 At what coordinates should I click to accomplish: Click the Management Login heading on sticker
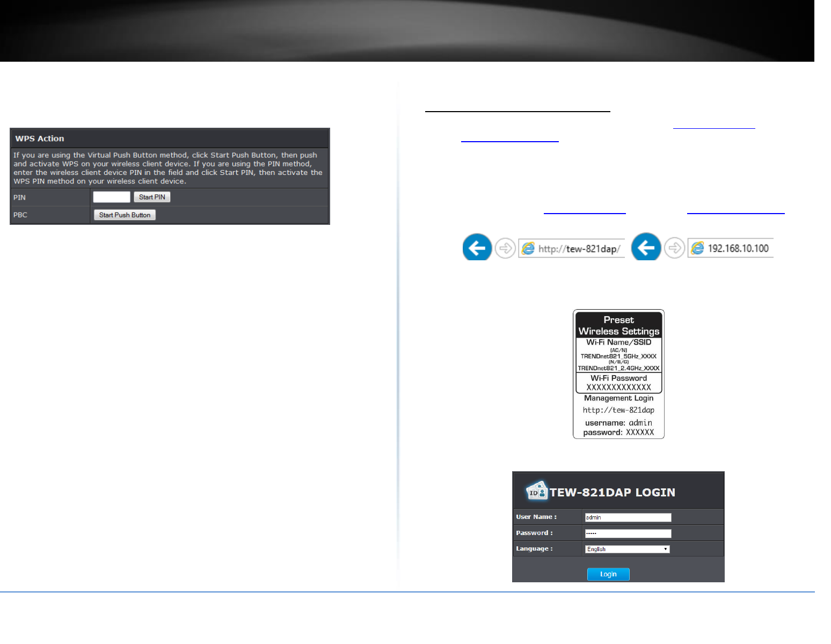[x=618, y=398]
